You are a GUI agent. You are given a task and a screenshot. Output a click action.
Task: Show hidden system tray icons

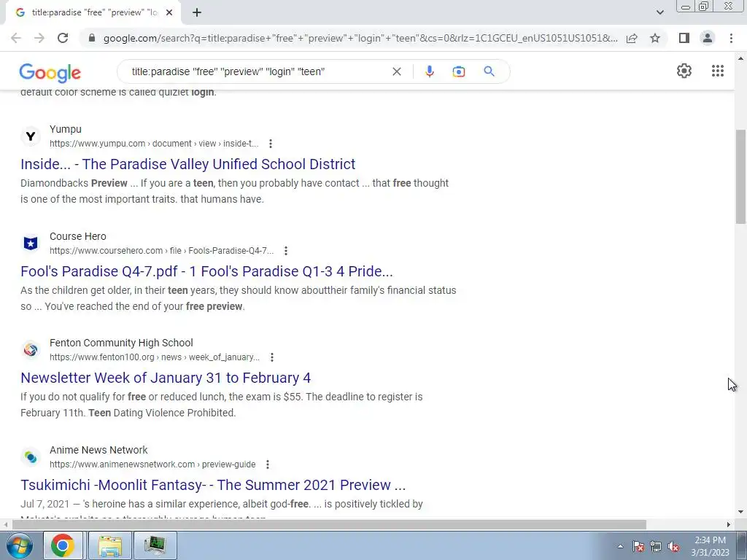(620, 546)
